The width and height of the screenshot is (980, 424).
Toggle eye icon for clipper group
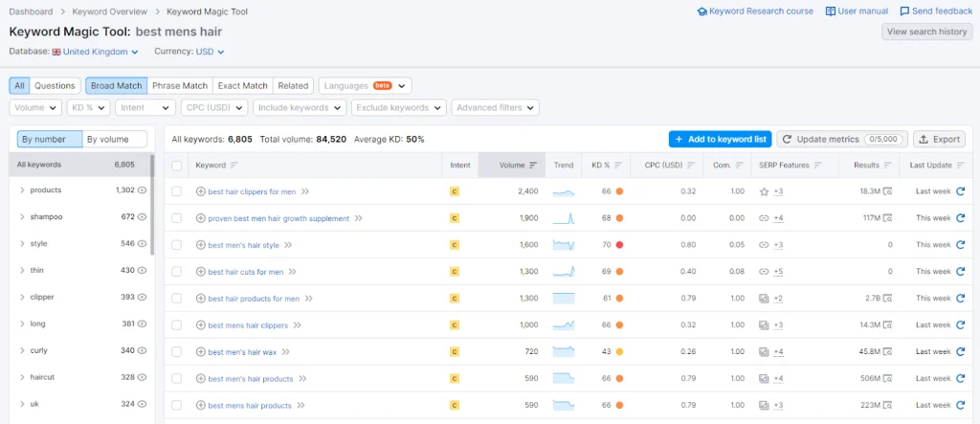coord(142,297)
